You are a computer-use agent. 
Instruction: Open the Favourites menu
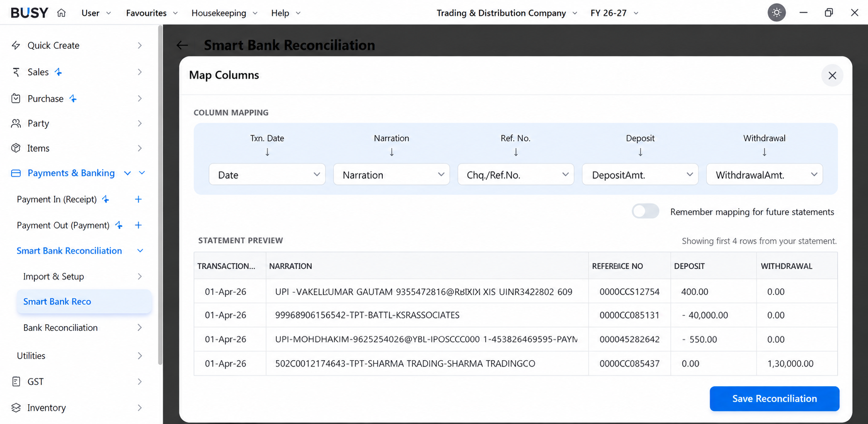pos(152,13)
